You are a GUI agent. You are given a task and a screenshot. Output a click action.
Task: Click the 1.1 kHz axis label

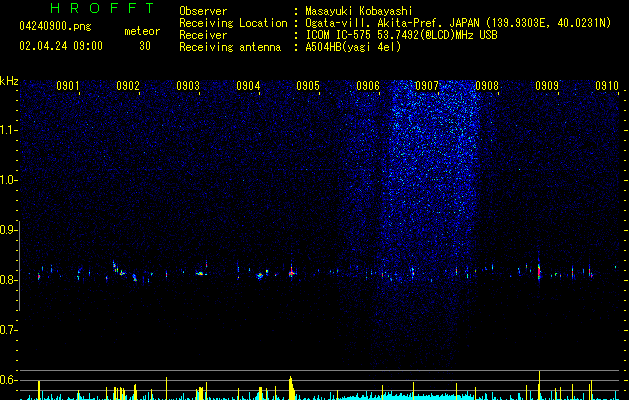pos(8,130)
